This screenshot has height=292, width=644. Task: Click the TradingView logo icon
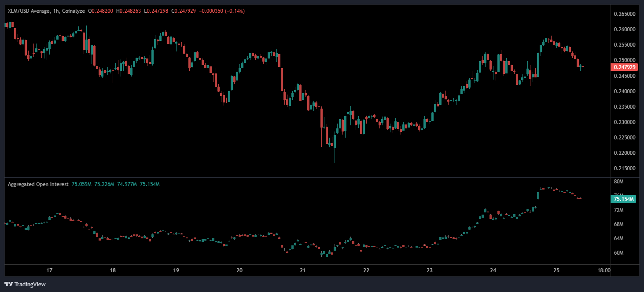(x=9, y=284)
